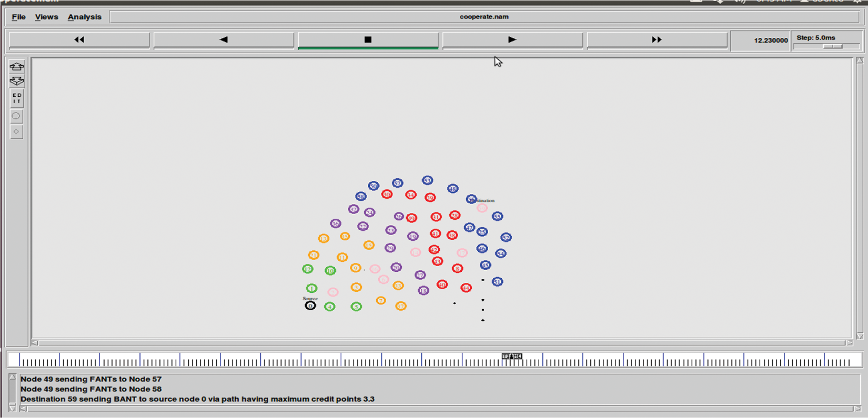
Task: Fast forward the animation
Action: coord(657,40)
